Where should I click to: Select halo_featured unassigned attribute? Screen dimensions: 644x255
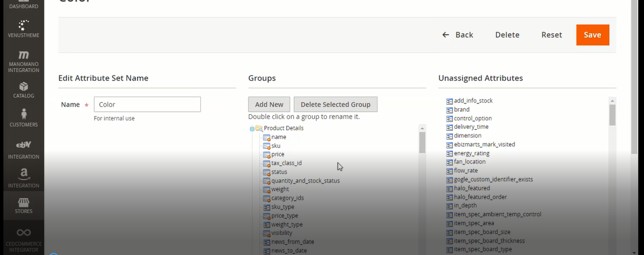(x=472, y=188)
